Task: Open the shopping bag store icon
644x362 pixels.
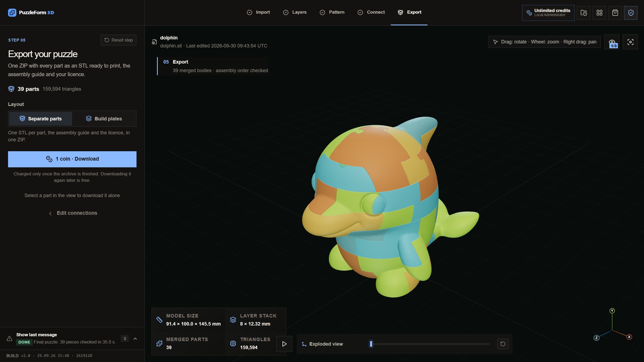Action: 615,13
